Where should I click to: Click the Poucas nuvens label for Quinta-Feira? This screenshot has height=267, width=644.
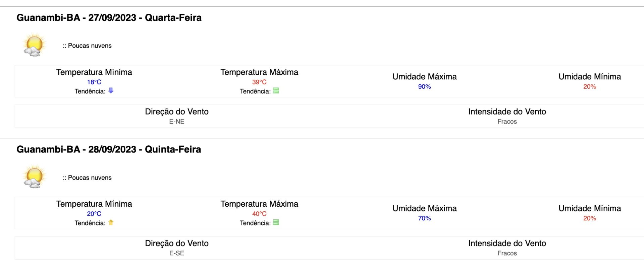click(87, 178)
